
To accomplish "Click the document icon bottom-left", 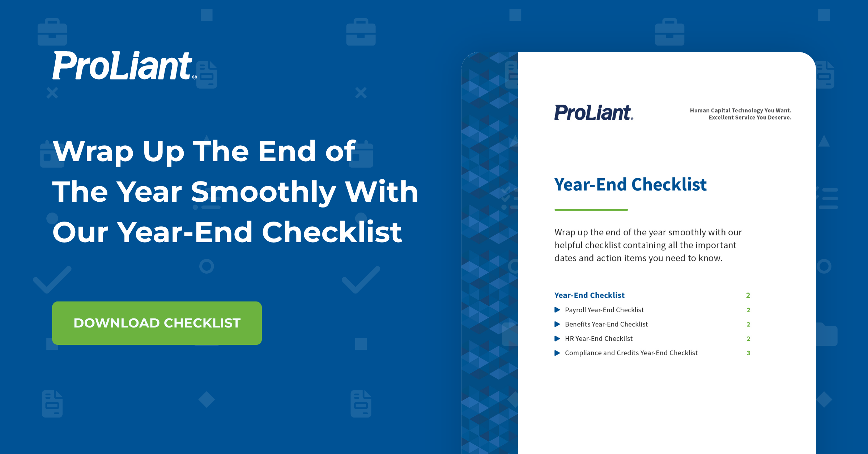I will point(52,403).
